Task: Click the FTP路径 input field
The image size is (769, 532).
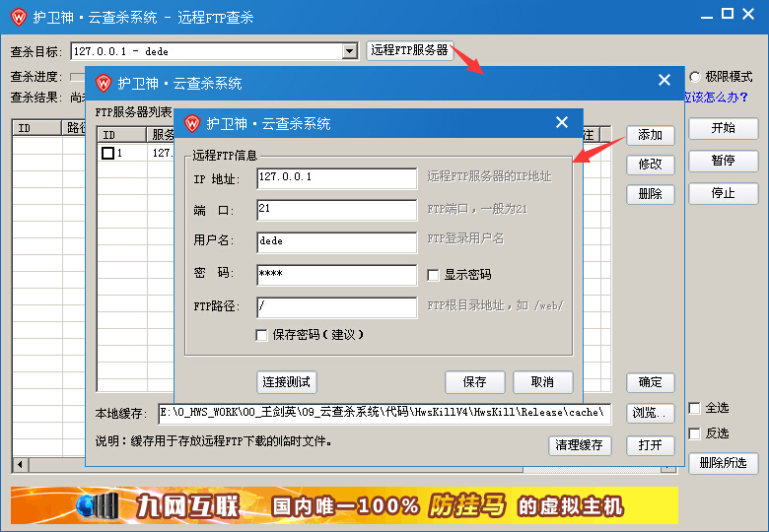Action: 337,307
